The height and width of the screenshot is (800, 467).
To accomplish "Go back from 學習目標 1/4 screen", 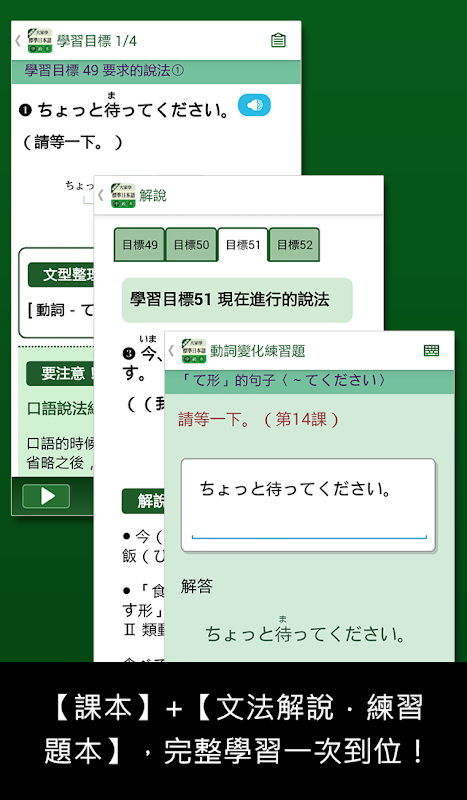I will click(18, 41).
